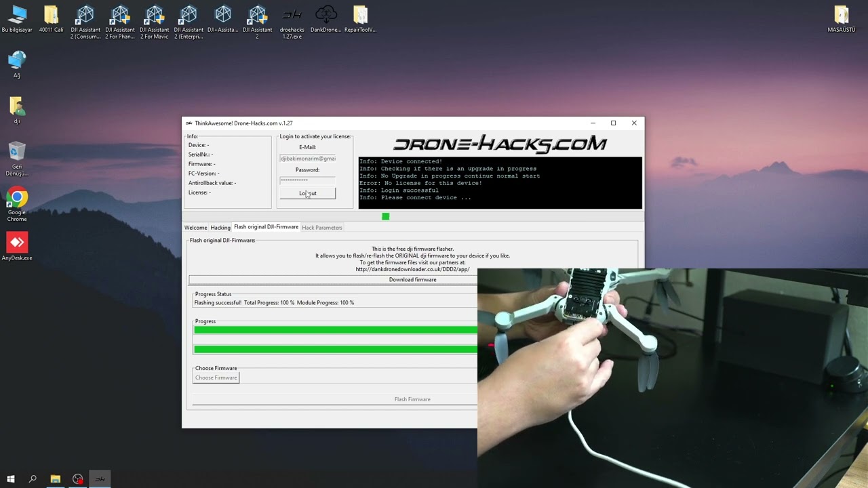The height and width of the screenshot is (488, 868).
Task: Click the 'Info: Login successful' log line
Action: 399,190
